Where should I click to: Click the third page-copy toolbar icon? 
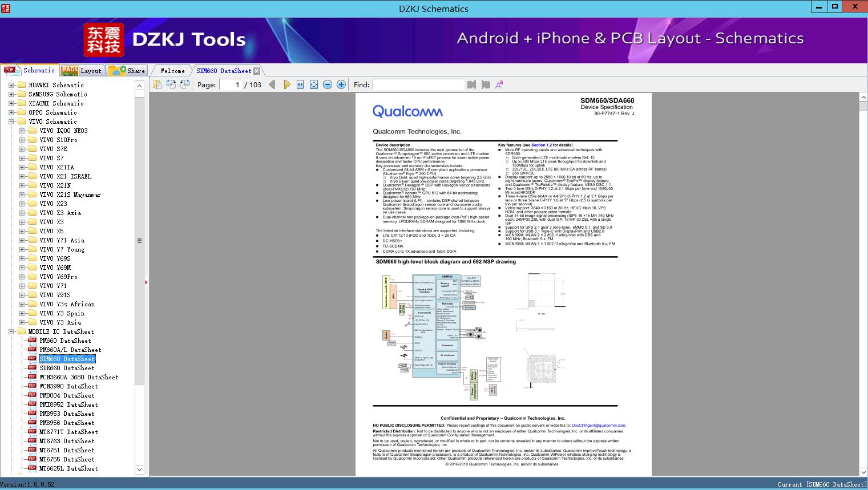coord(185,84)
